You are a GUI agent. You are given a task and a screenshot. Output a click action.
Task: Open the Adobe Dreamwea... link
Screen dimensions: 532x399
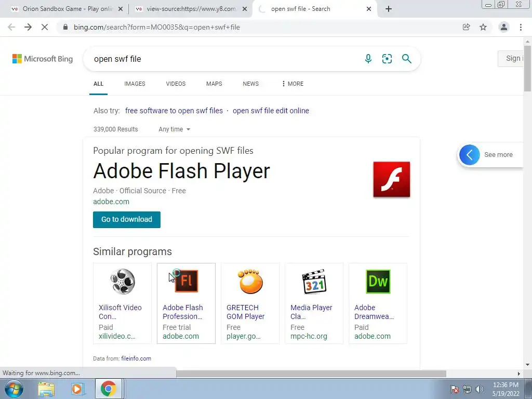click(x=374, y=312)
